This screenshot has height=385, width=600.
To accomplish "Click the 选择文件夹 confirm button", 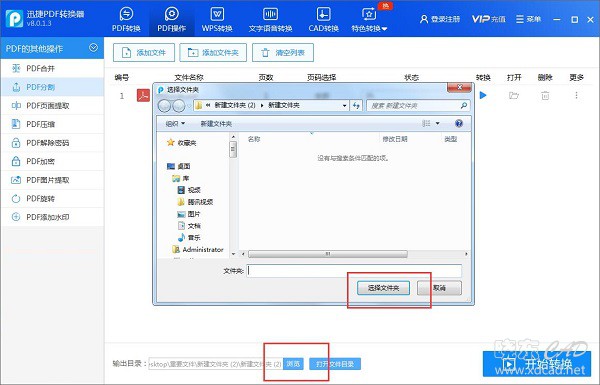I will click(383, 288).
